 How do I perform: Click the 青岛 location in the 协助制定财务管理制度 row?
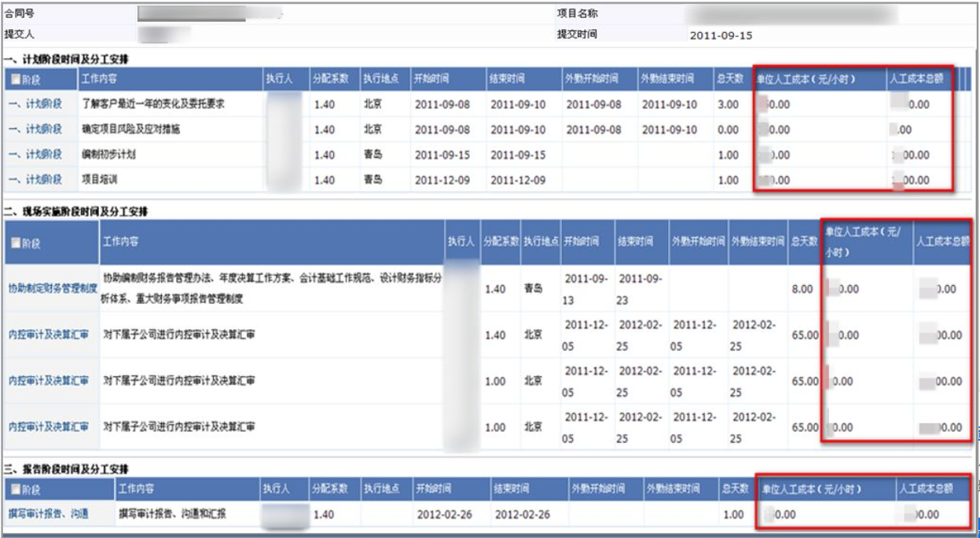coord(534,289)
